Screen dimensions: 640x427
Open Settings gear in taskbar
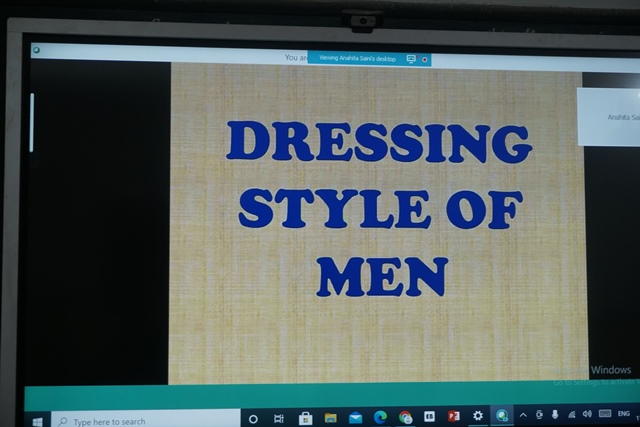click(478, 416)
